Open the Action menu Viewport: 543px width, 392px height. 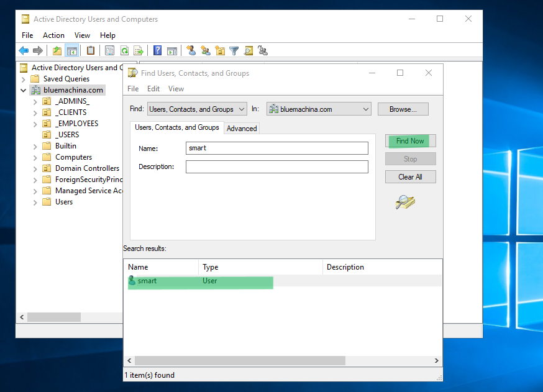click(x=53, y=35)
